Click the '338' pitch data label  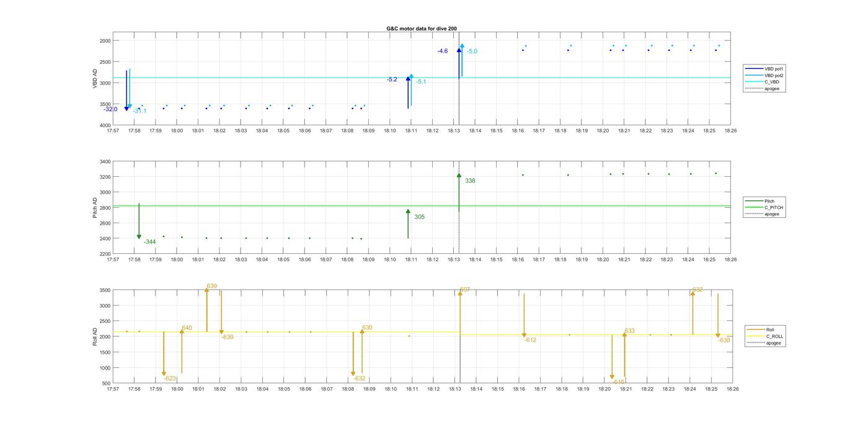[470, 181]
